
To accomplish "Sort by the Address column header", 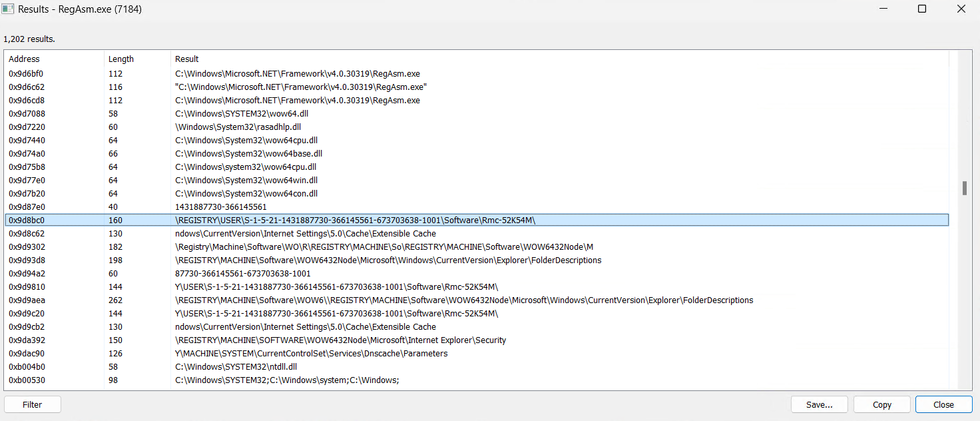I will coord(25,59).
